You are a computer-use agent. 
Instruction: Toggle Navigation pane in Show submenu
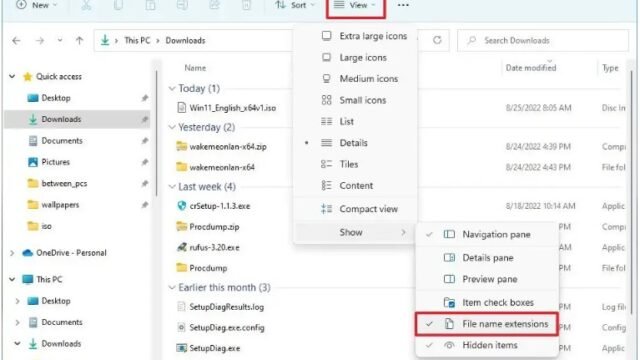tap(487, 234)
